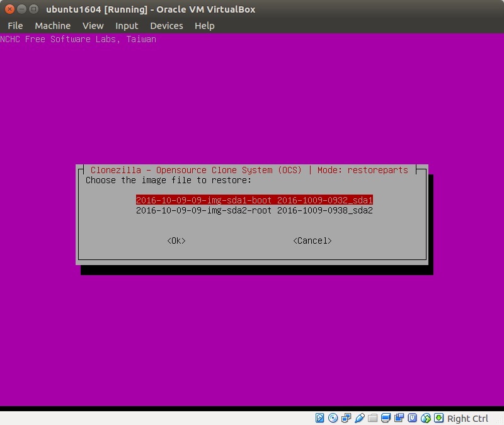
Task: Click the optical disc drive icon
Action: coord(333,418)
